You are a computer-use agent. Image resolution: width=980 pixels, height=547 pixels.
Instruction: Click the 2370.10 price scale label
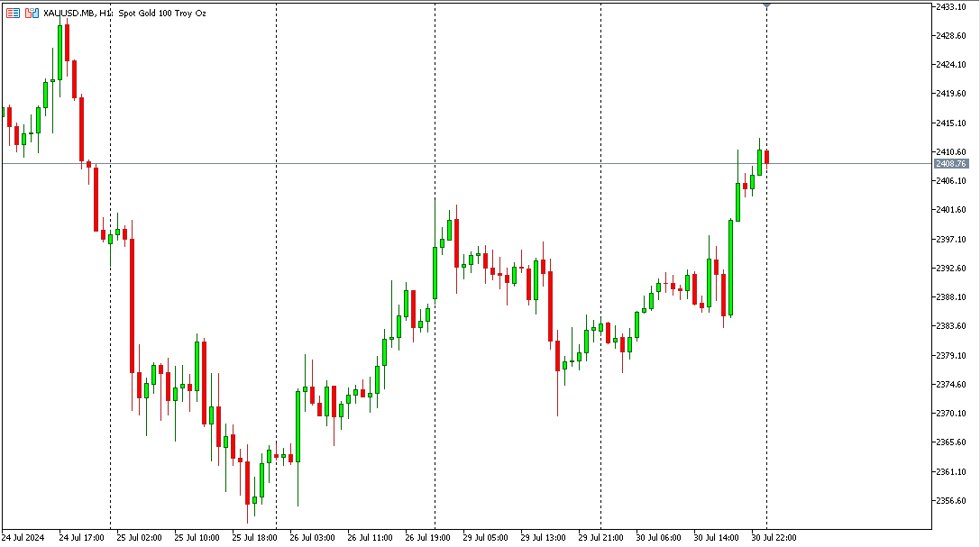(x=950, y=414)
